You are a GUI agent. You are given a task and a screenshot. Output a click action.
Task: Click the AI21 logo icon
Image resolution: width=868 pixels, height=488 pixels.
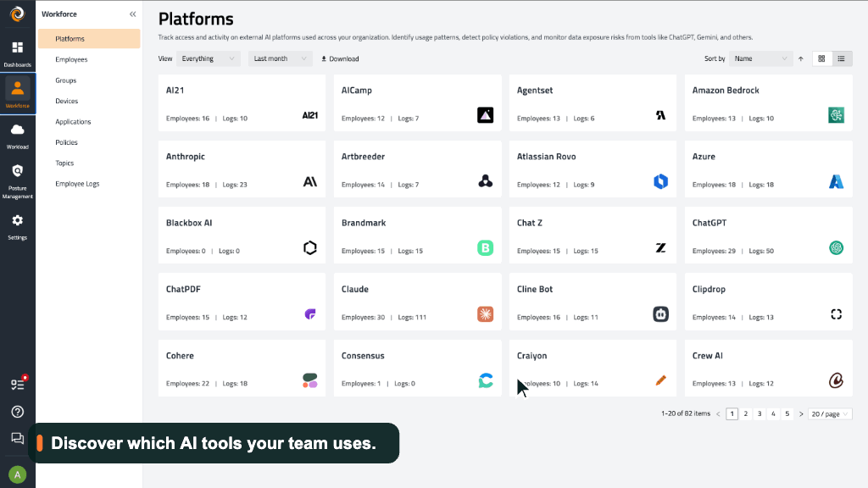click(310, 115)
